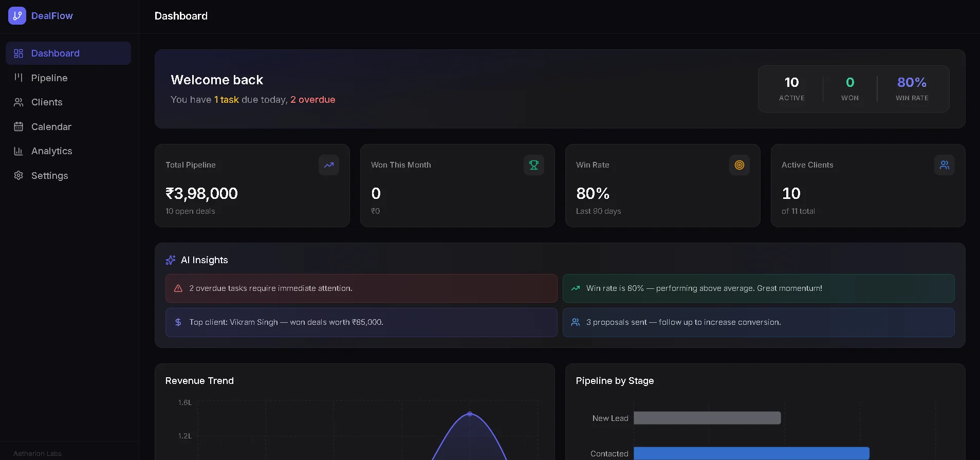Click the 'of 11 total' text

[x=798, y=211]
